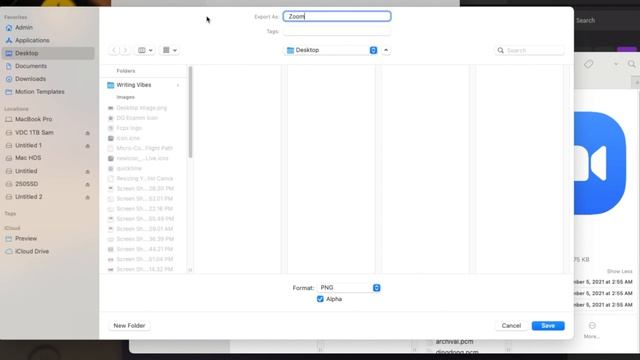Collapse the dialog with the chevron button

(386, 50)
